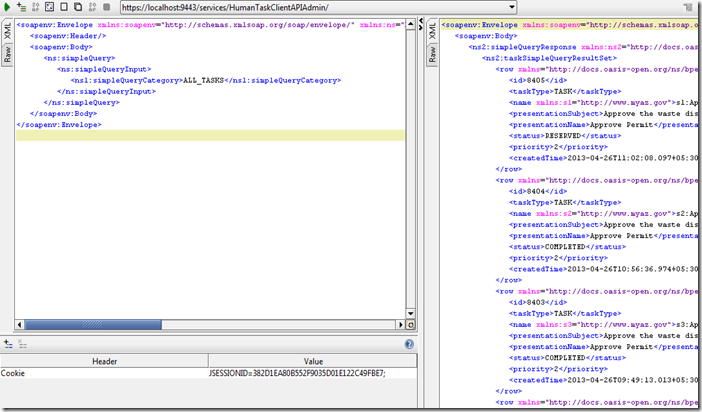Viewport: 702px width, 412px height.
Task: Click the <ns2:taskSimpleQueryResultSet> tag
Action: point(549,58)
